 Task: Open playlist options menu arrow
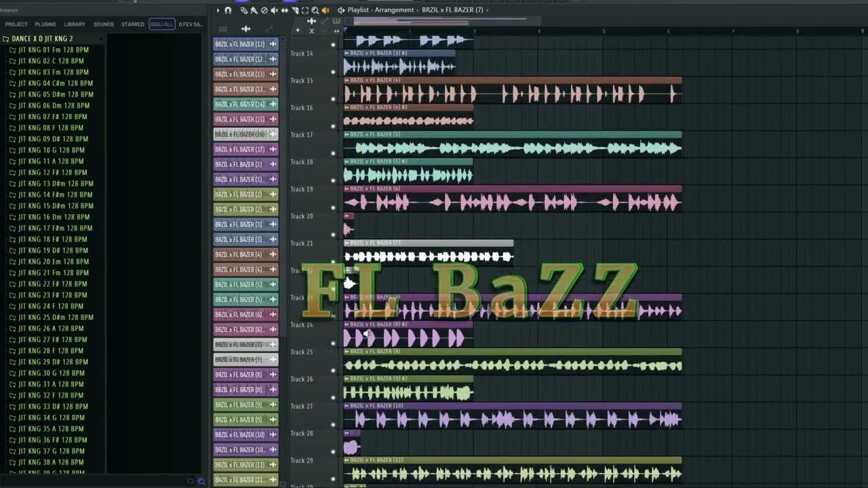218,10
